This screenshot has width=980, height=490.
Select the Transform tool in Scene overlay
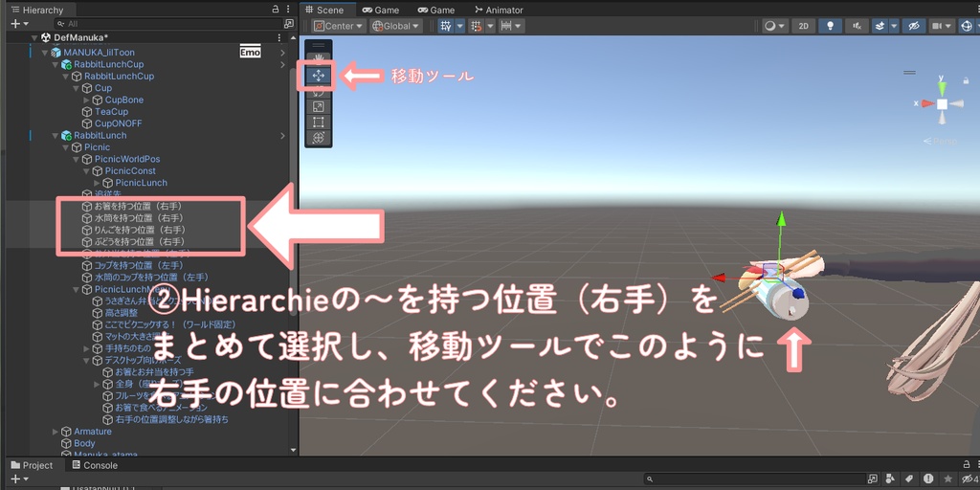[x=318, y=137]
